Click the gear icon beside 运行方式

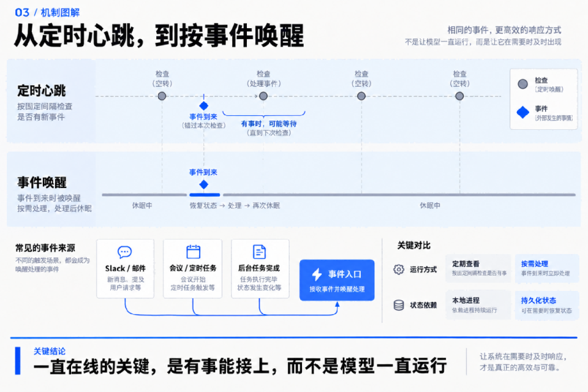(399, 269)
